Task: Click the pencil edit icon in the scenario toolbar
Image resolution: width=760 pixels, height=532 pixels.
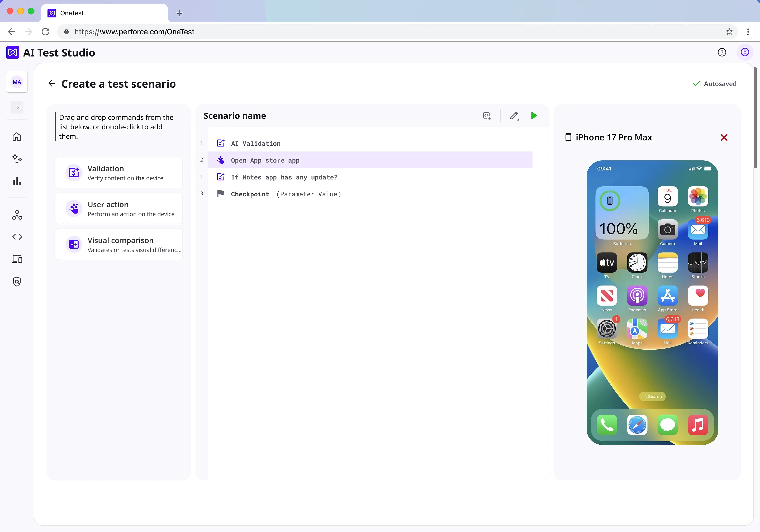Action: pyautogui.click(x=514, y=116)
